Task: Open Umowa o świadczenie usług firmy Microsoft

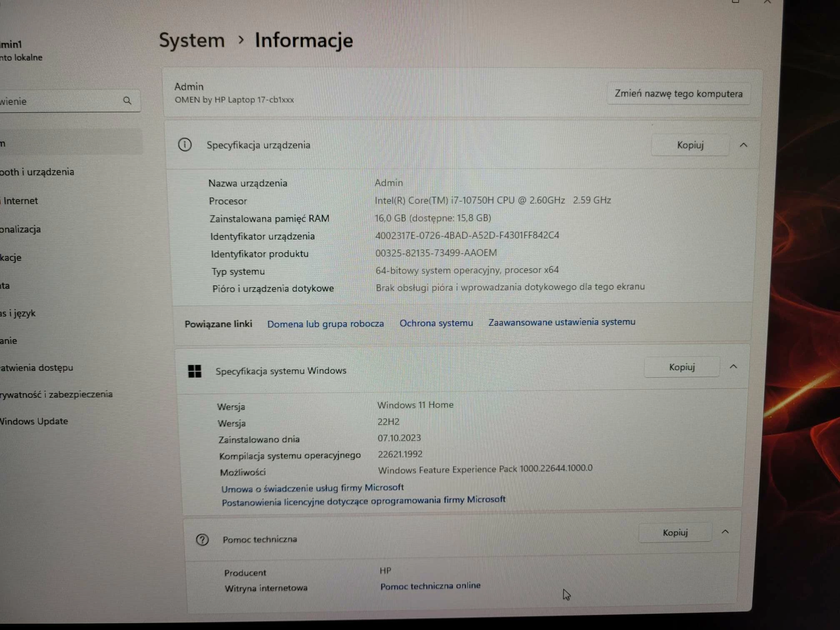Action: pos(312,488)
